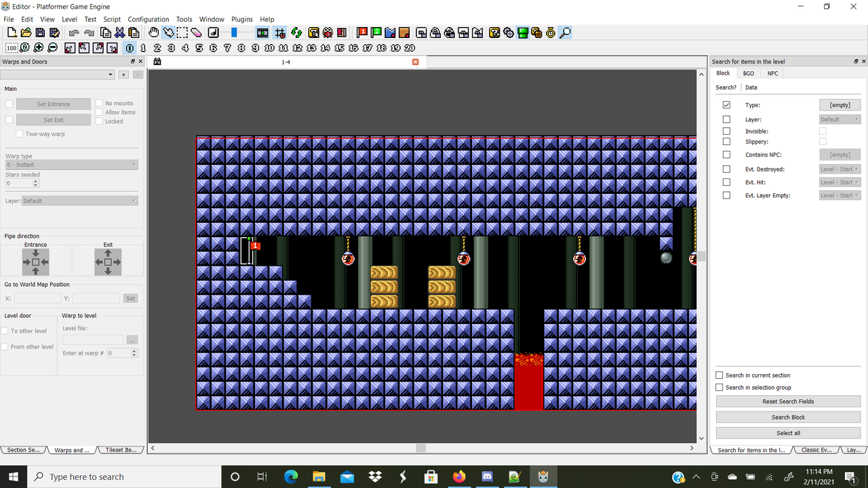The image size is (868, 488).
Task: Click the stopwatch icon in toolbar
Action: point(551,32)
